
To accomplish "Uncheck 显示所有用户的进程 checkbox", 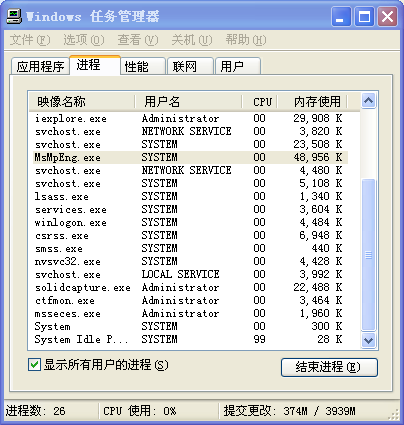I will 34,365.
